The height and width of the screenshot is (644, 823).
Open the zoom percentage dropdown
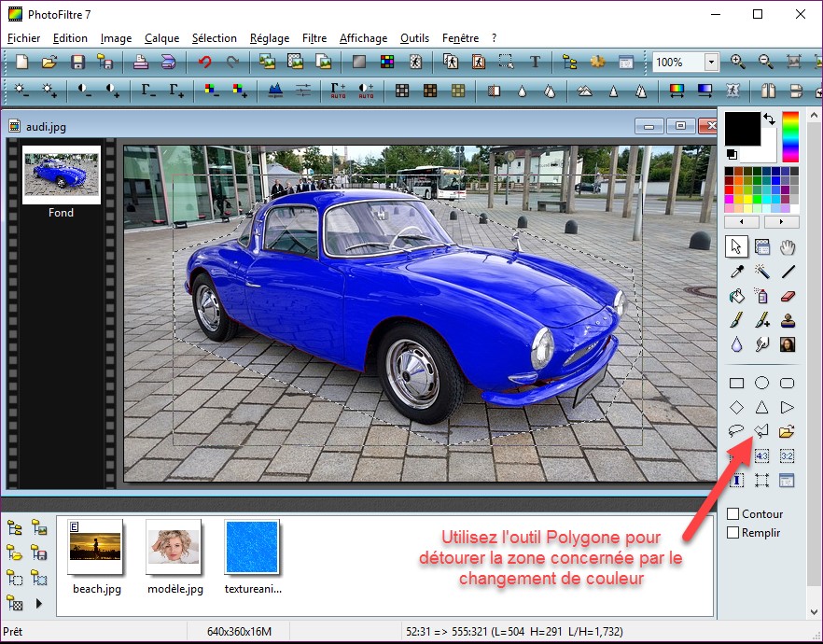(x=711, y=63)
